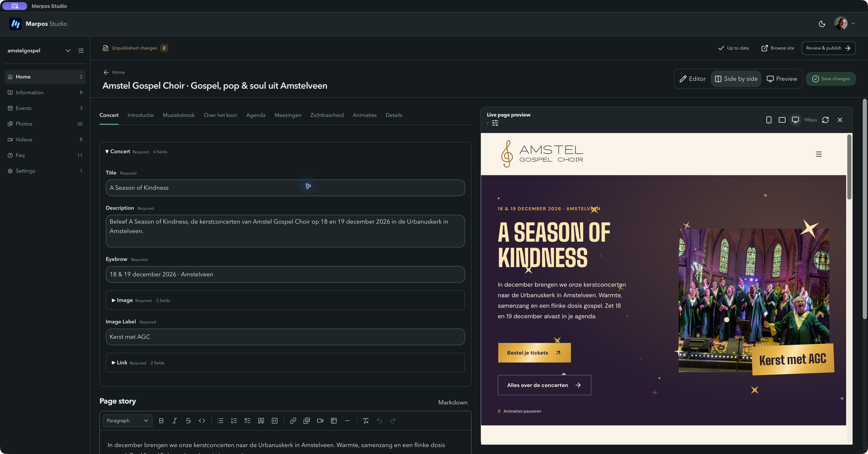Insert a video in the story
The height and width of the screenshot is (454, 868).
coord(320,421)
